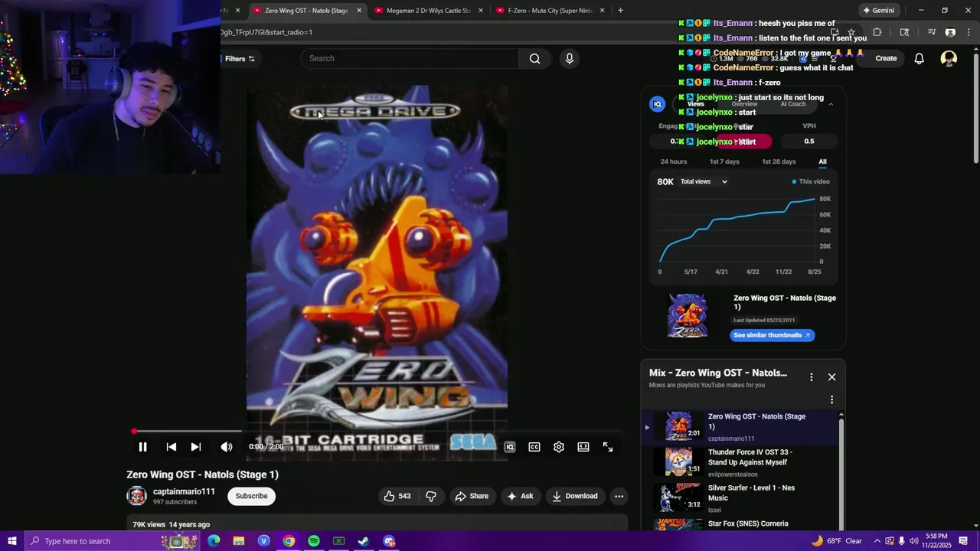This screenshot has height=551, width=980.
Task: Go to the previous video in the mix
Action: point(171,447)
